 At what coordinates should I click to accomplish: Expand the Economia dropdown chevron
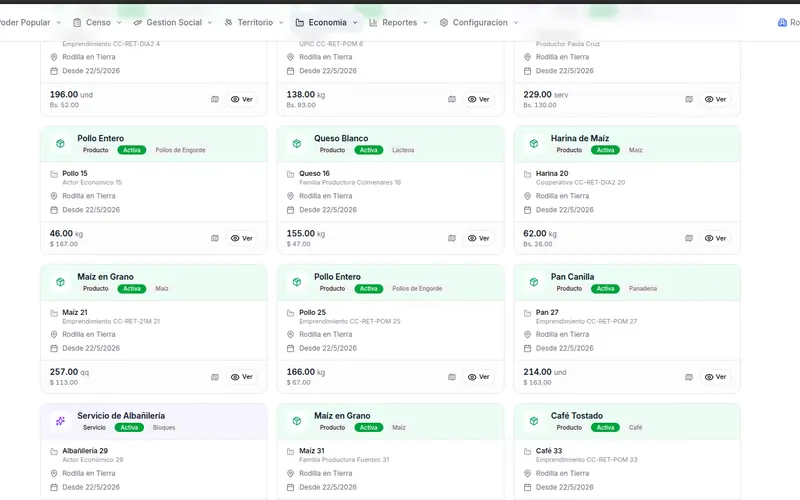355,22
